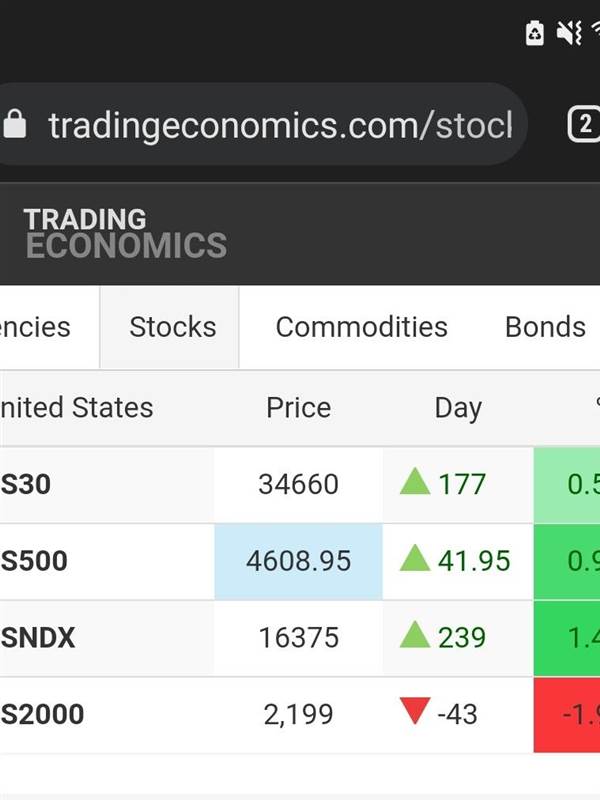Image resolution: width=600 pixels, height=800 pixels.
Task: Click the green up arrow beside 177
Action: pyautogui.click(x=415, y=482)
